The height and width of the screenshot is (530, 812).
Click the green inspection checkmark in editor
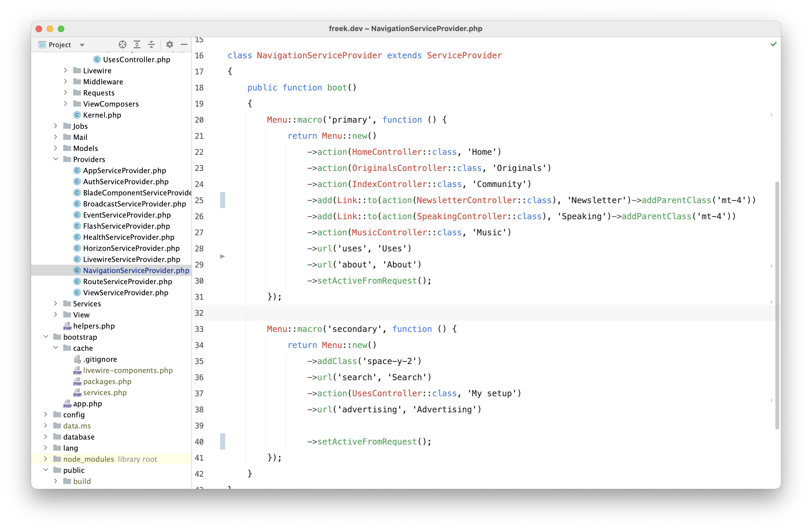(x=773, y=44)
